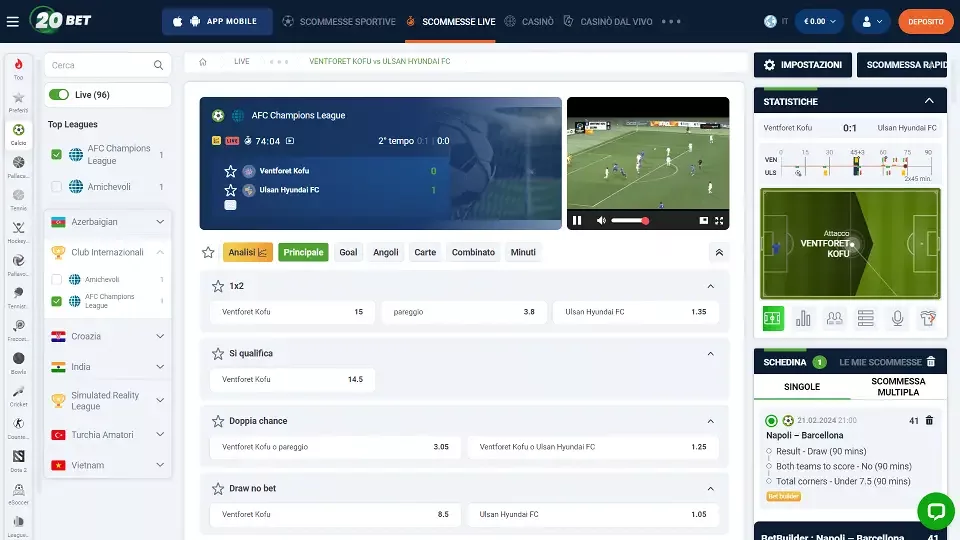Collapse the Si qualifica market
Screen dimensions: 960x540
[x=710, y=354]
